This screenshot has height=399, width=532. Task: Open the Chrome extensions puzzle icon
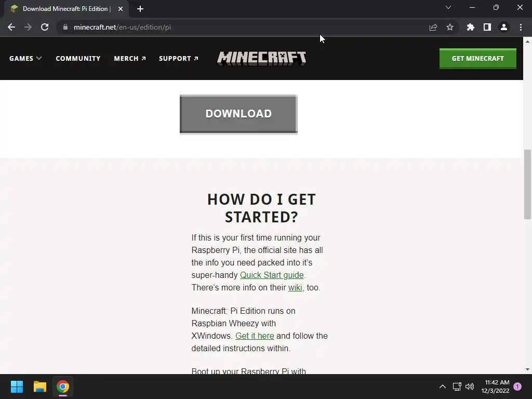[x=471, y=27]
